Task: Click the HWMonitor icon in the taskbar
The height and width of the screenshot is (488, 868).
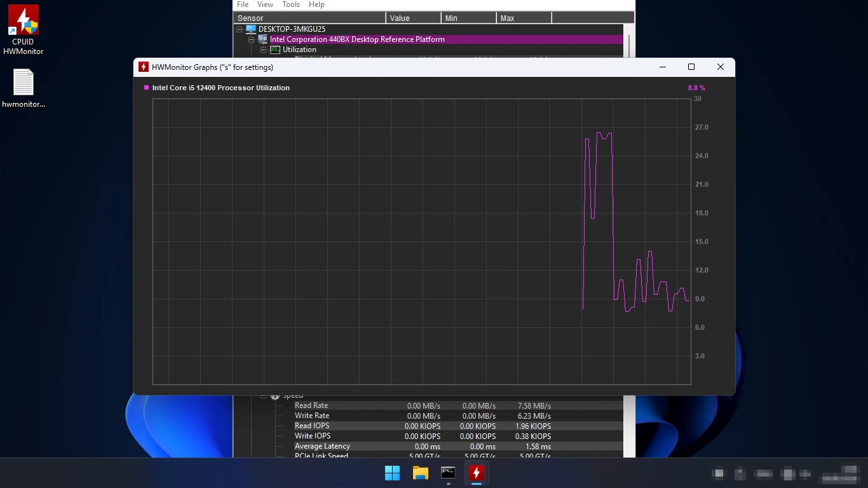Action: click(x=476, y=473)
